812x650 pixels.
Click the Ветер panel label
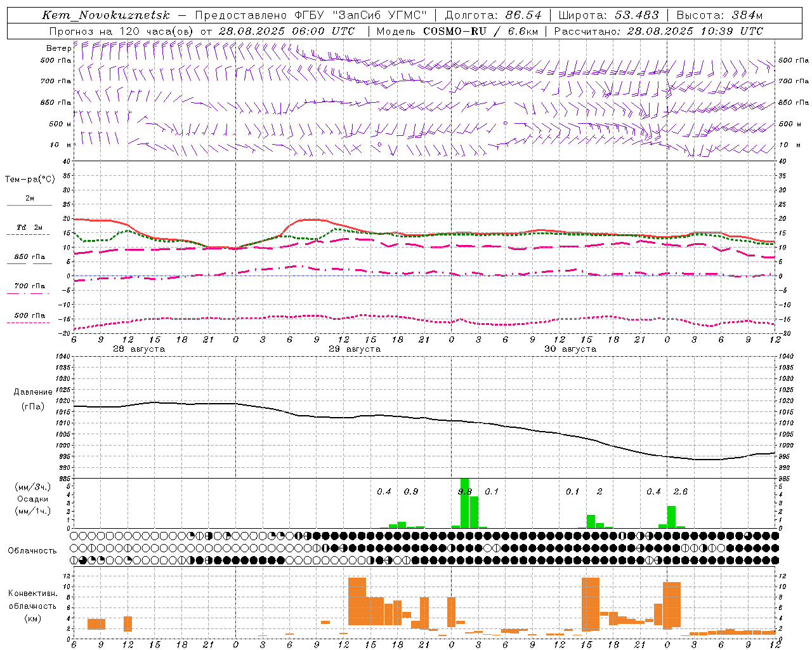58,48
